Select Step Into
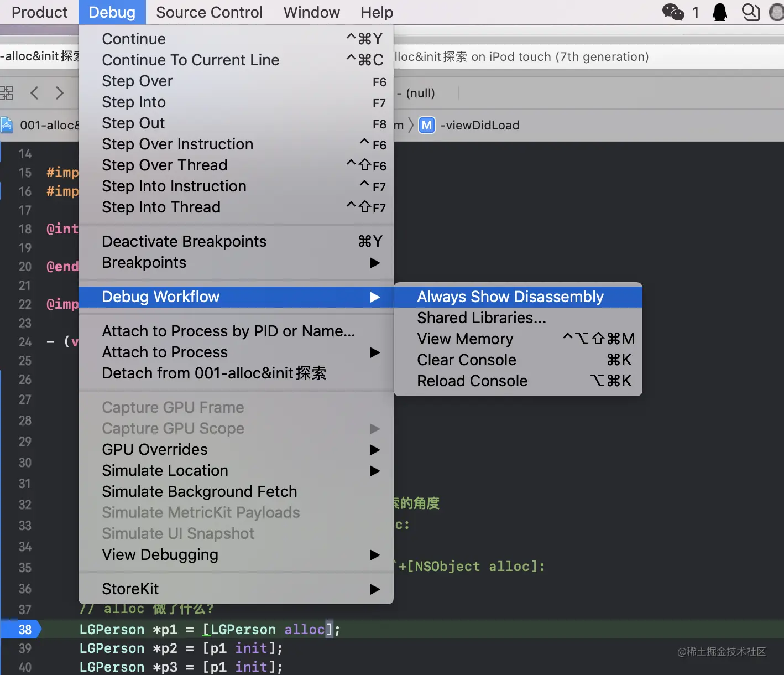 click(x=236, y=102)
